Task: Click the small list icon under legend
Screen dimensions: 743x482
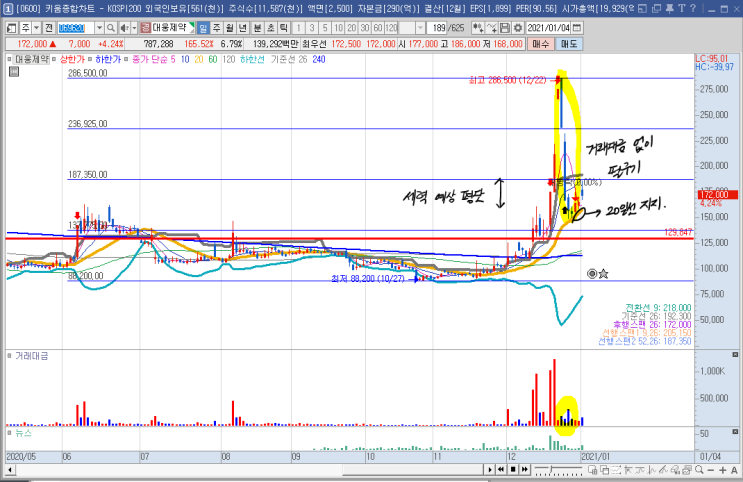Action: (x=14, y=72)
